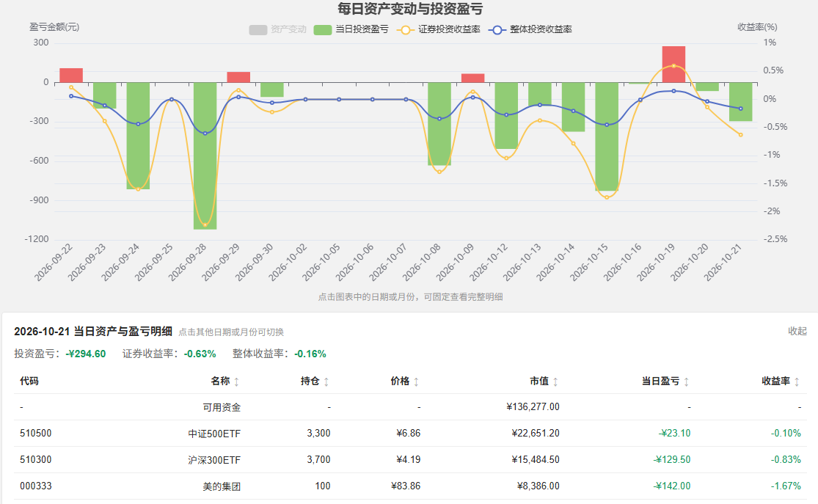The image size is (818, 504).
Task: Click market value ¥15,484.50
Action: (x=536, y=460)
